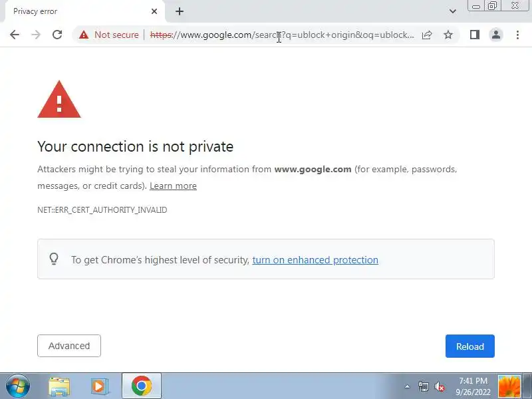532x399 pixels.
Task: Open Chrome's three-dot menu
Action: tap(517, 35)
